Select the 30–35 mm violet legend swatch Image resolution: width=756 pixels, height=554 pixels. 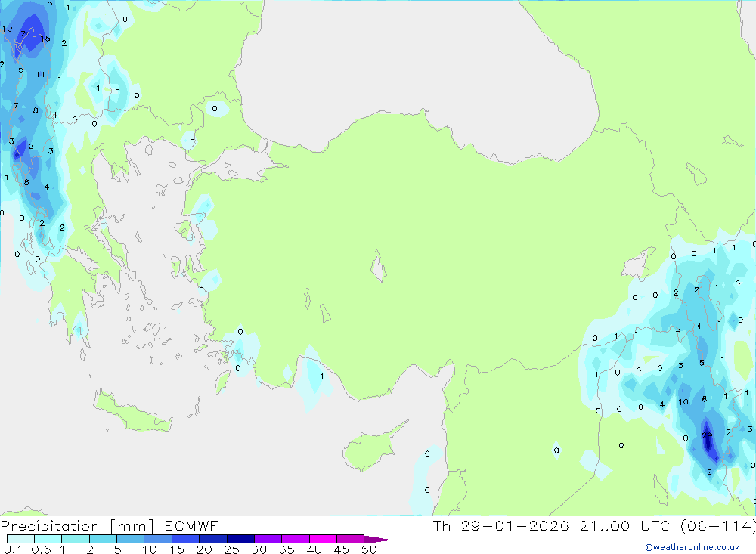tap(268, 539)
